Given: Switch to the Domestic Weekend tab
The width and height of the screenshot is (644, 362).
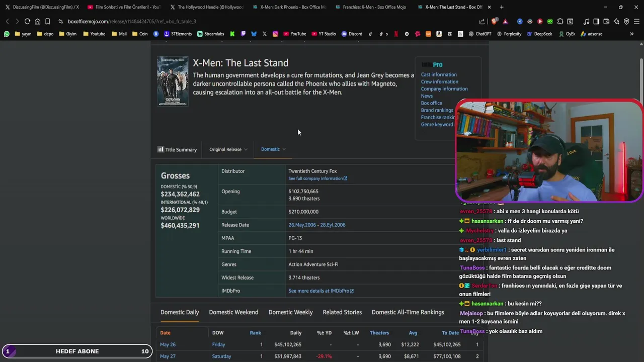Looking at the screenshot, I should 233,312.
